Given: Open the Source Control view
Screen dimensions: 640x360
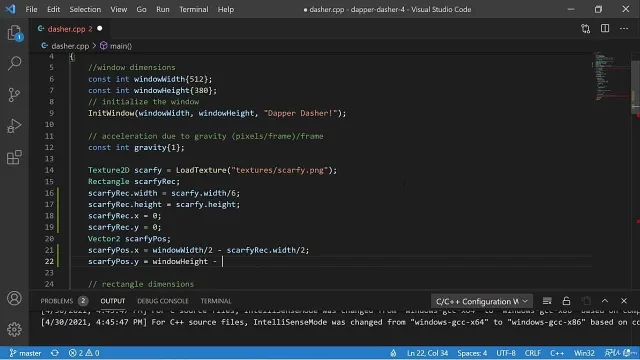Looking at the screenshot, I should click(14, 95).
